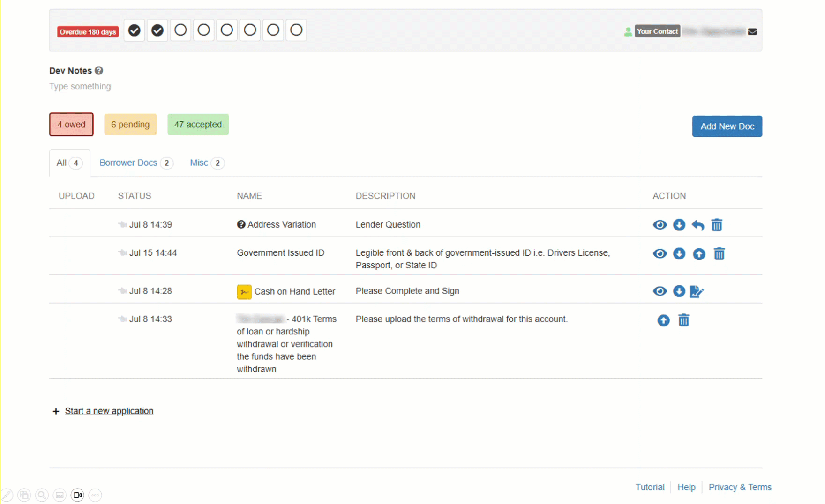Delete the Address Variation row

click(x=717, y=225)
